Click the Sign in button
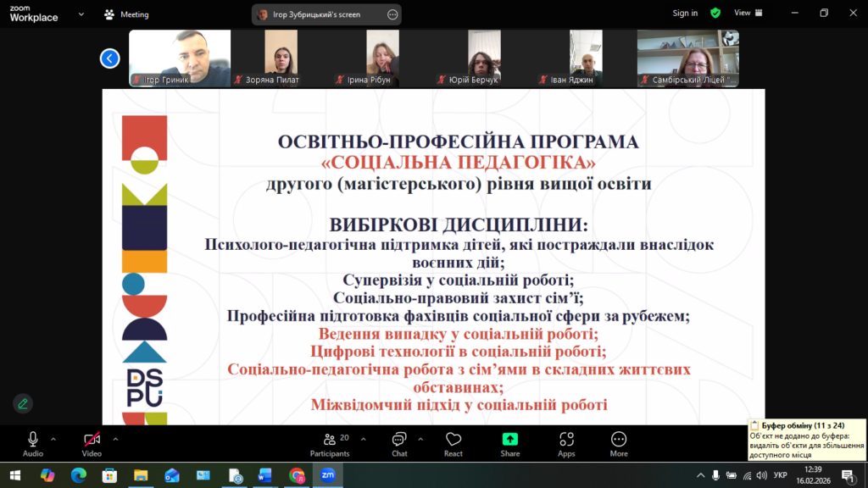This screenshot has height=488, width=868. (685, 13)
